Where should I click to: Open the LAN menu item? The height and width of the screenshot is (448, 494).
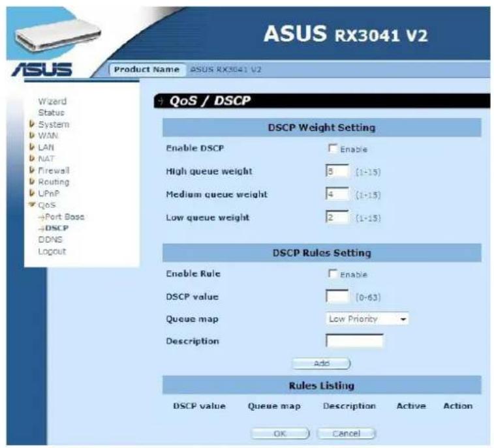tap(46, 147)
